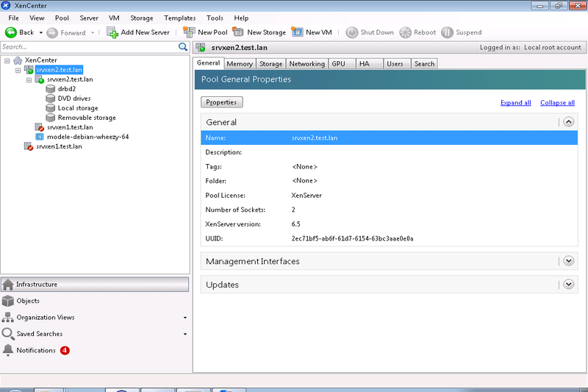Click the Notifications bell icon
This screenshot has height=392, width=588.
8,350
